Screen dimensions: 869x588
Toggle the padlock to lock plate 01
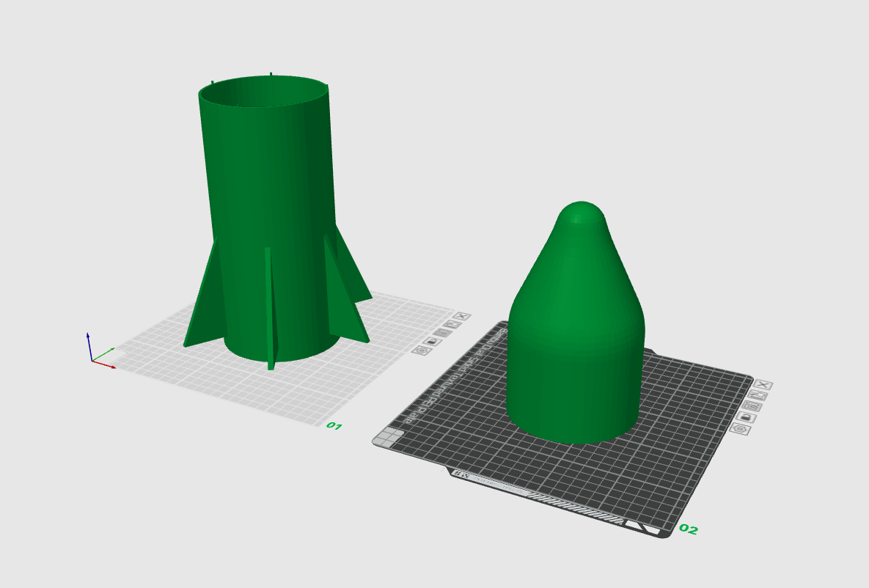[x=431, y=342]
